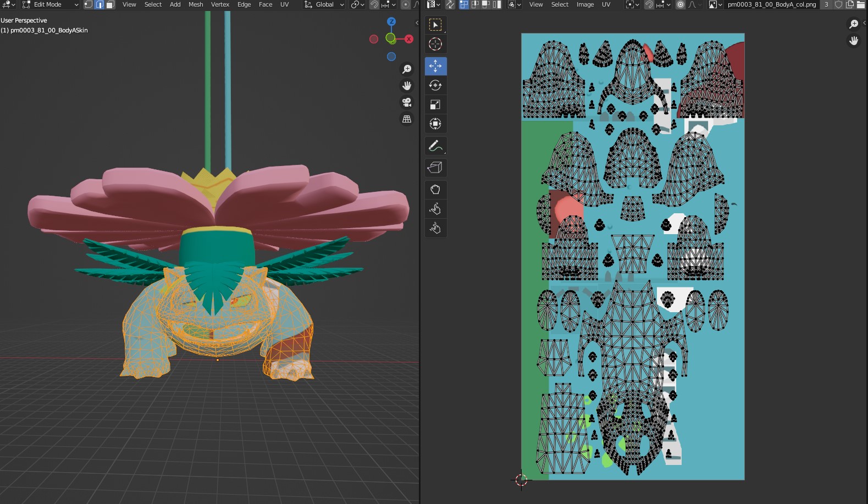Screen dimensions: 868x504
Task: Enable UV island selection mode
Action: 497,4
